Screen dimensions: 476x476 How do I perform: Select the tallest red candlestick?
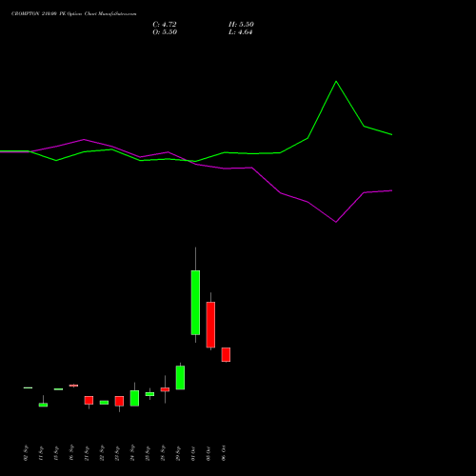(210, 325)
